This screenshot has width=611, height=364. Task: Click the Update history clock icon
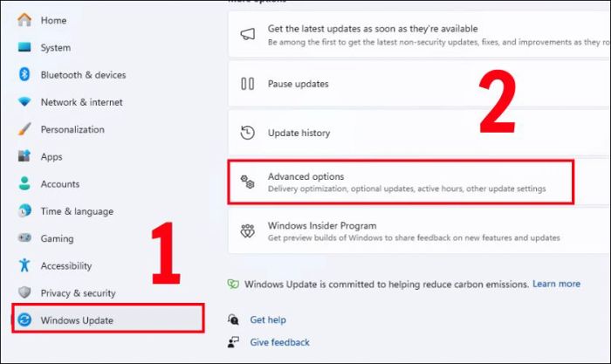point(247,133)
